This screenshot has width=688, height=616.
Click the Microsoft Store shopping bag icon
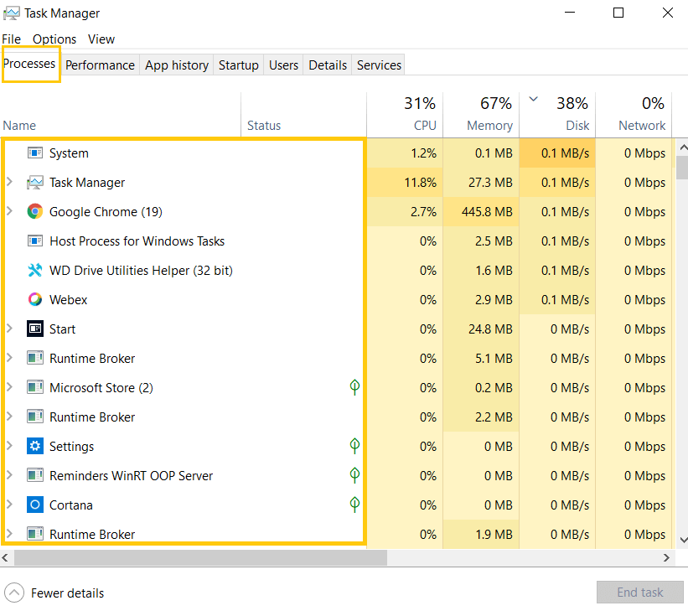pos(34,387)
